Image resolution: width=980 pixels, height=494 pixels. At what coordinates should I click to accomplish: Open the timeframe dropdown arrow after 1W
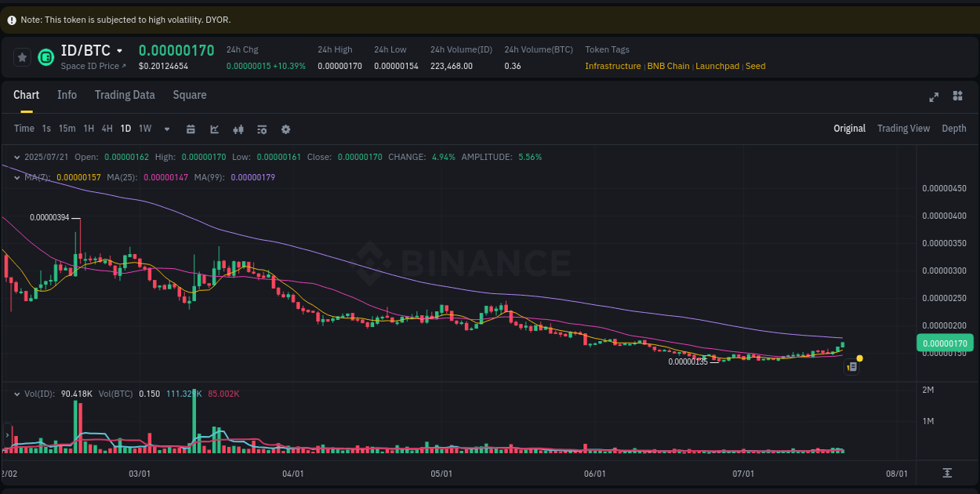(165, 129)
